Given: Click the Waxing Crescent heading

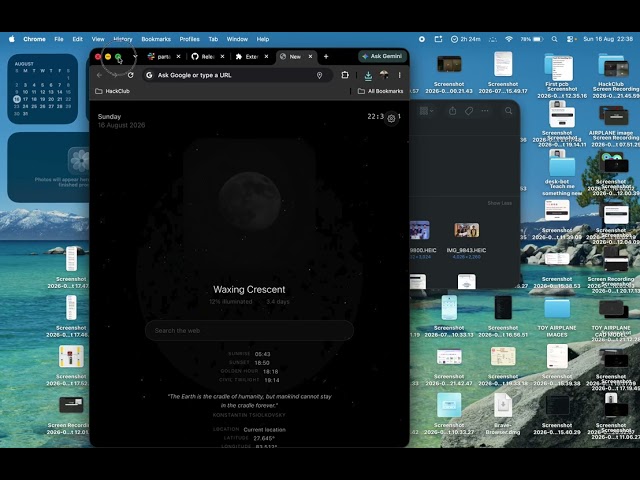Looking at the screenshot, I should [x=249, y=289].
